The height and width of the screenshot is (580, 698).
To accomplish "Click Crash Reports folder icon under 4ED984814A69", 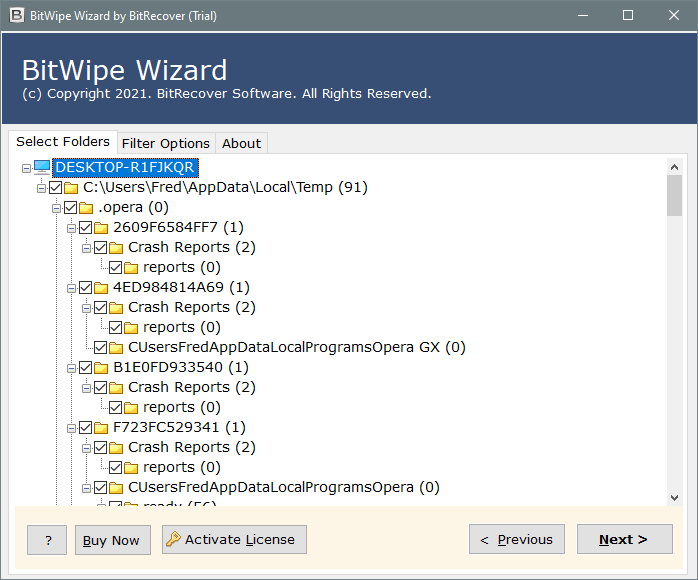I will (116, 308).
